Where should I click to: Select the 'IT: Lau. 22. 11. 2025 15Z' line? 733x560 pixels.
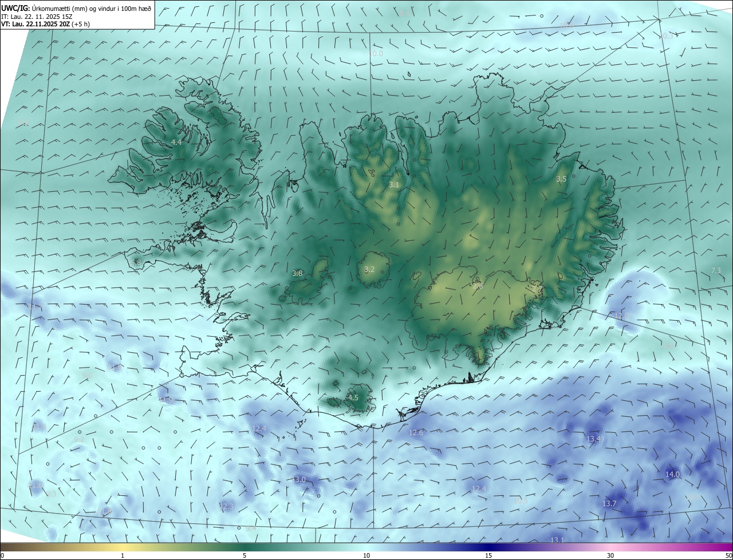tap(37, 16)
